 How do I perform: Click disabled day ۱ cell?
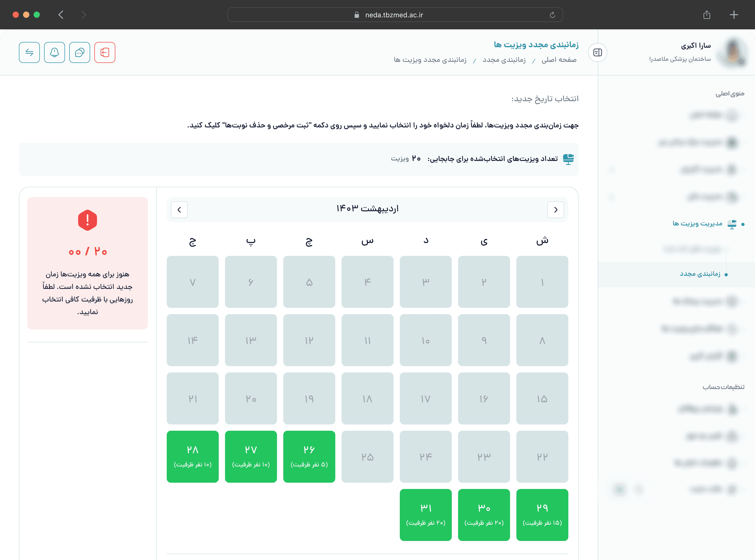[x=542, y=282]
